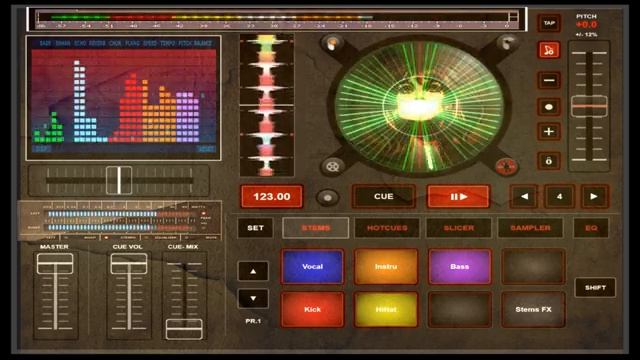Screen dimensions: 640x360
Task: Click the CUE VOL fader handle
Action: pos(129,264)
